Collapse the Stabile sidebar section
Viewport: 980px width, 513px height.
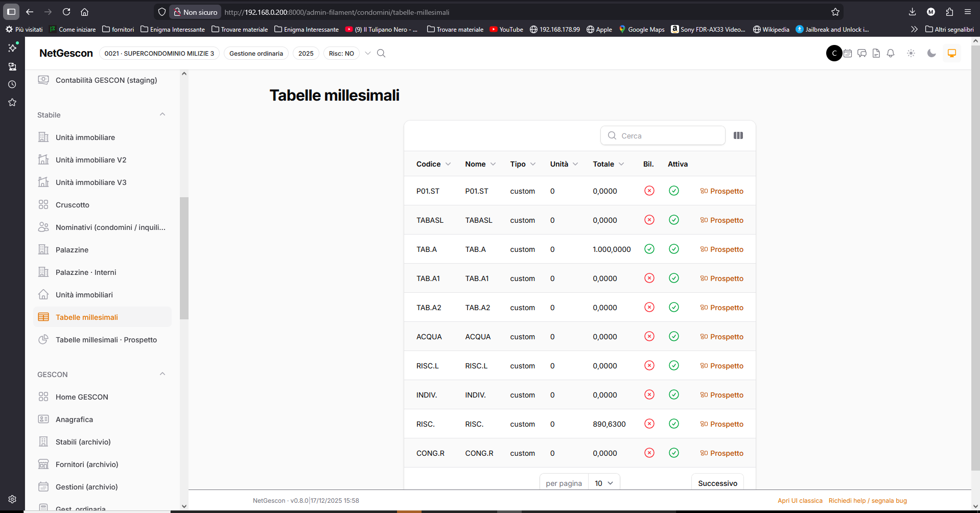[162, 114]
